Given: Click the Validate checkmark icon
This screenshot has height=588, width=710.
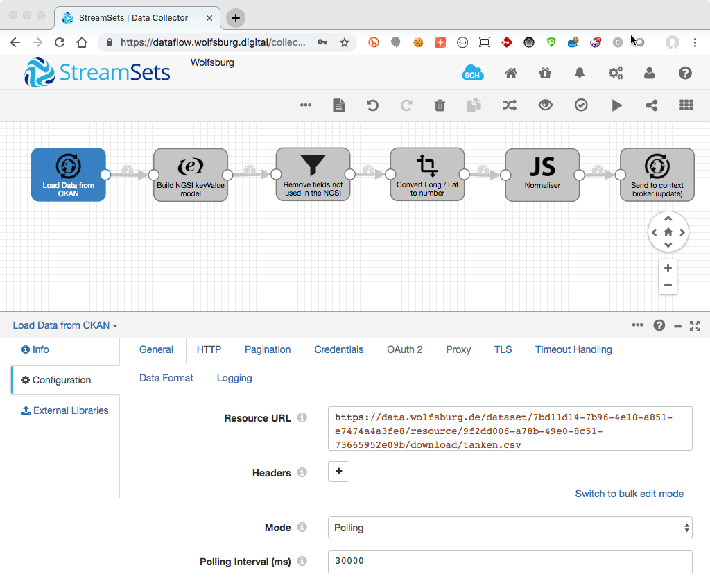Looking at the screenshot, I should tap(581, 105).
